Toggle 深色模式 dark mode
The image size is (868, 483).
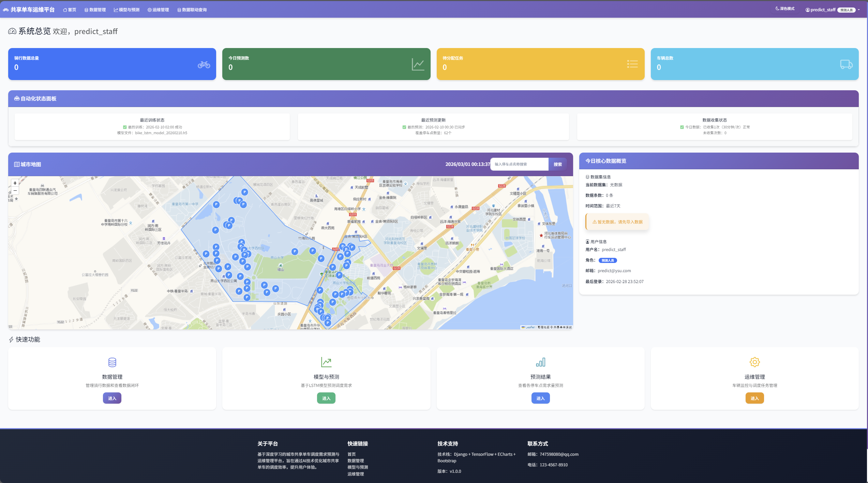tap(785, 9)
